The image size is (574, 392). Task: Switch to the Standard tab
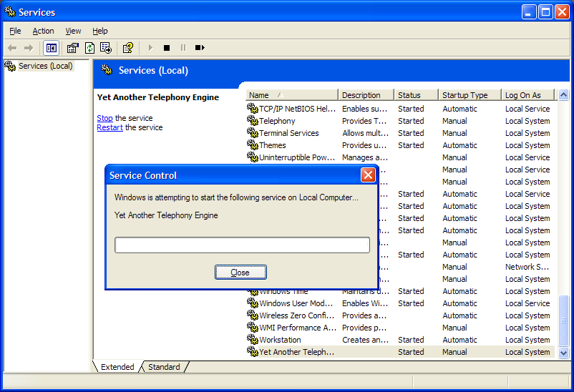(164, 367)
